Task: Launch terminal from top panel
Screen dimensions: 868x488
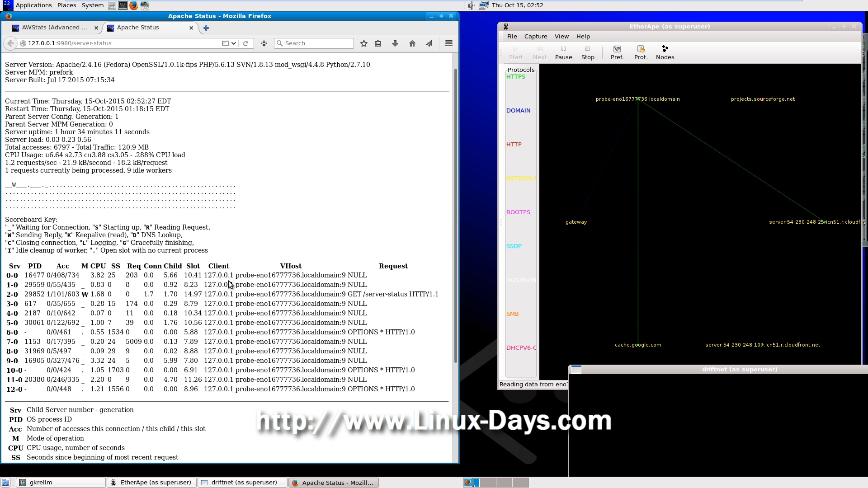Action: pyautogui.click(x=123, y=5)
